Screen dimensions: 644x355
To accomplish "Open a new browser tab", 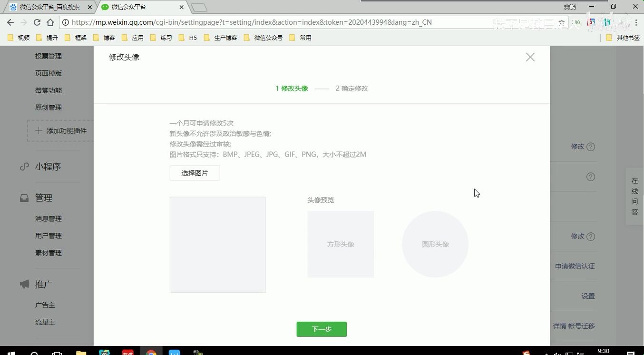I will 199,7.
